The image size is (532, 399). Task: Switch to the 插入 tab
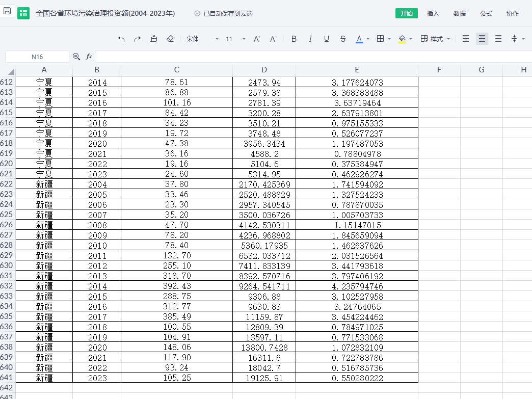(x=433, y=13)
